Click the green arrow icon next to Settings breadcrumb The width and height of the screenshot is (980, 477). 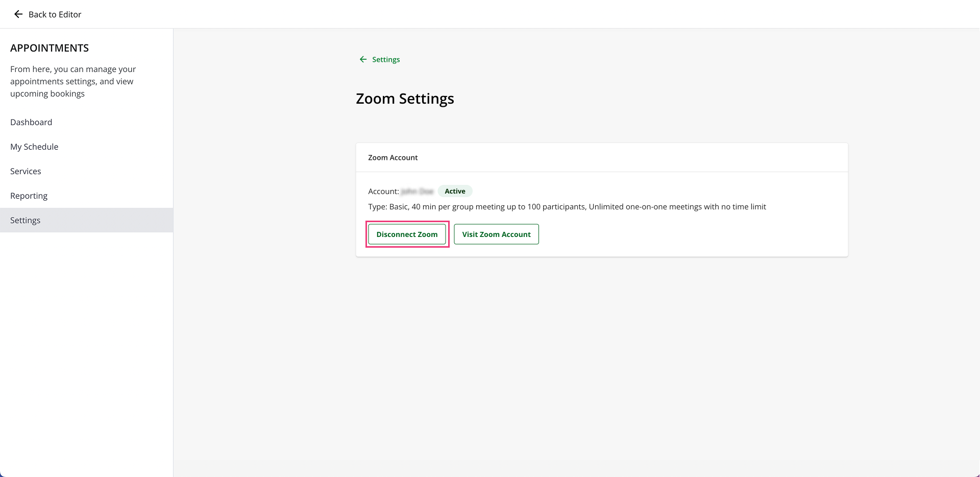click(363, 59)
